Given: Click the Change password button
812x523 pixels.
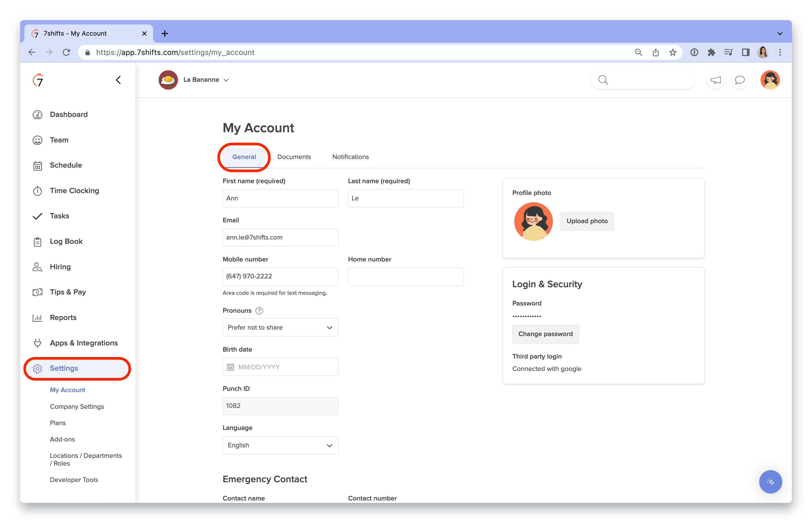Looking at the screenshot, I should (x=545, y=334).
